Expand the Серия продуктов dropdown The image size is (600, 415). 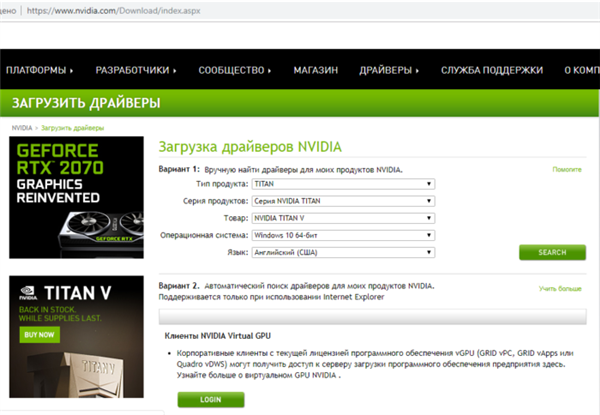tap(343, 201)
